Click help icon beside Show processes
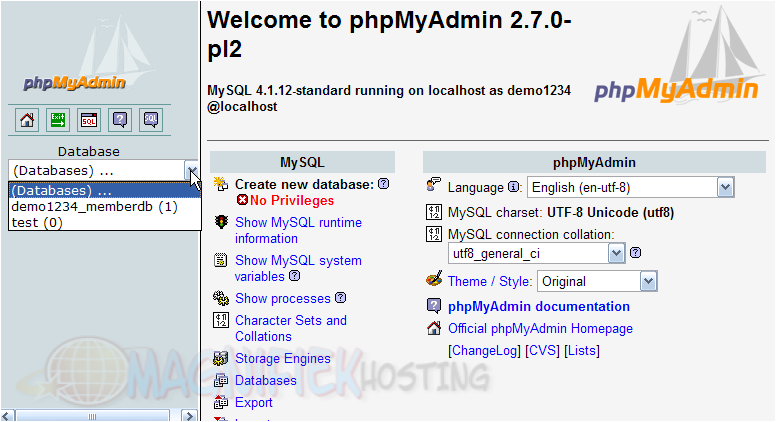Screen dimensions: 776x422 coord(340,298)
